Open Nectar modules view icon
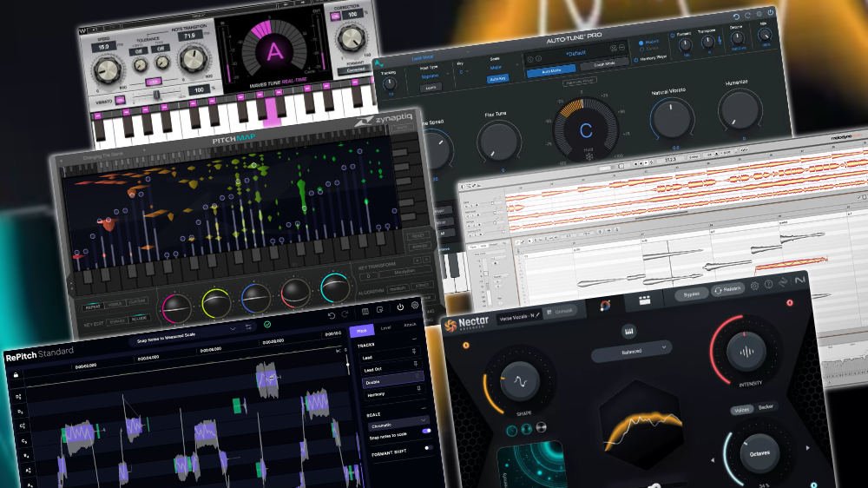 (x=644, y=300)
